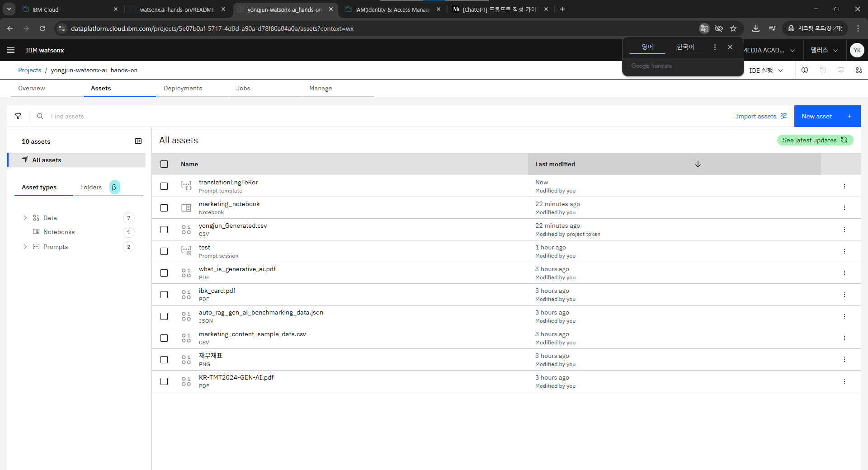Open overflow menu for KR-TMT2024-GEN-AI.pdf row
Viewport: 868px width, 470px height.
[x=844, y=381]
